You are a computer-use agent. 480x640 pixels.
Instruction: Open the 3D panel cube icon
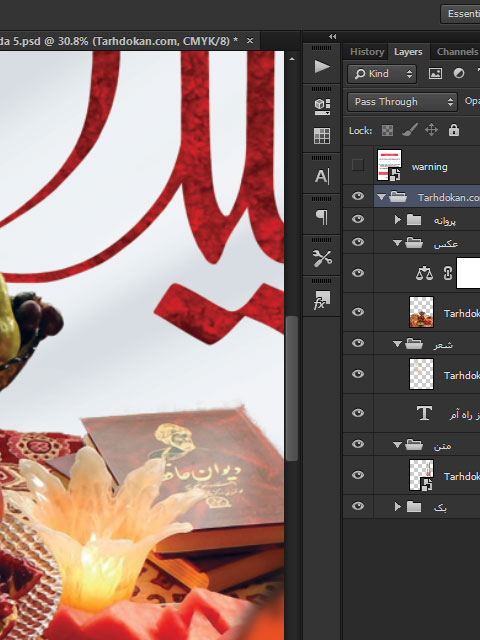tap(322, 107)
